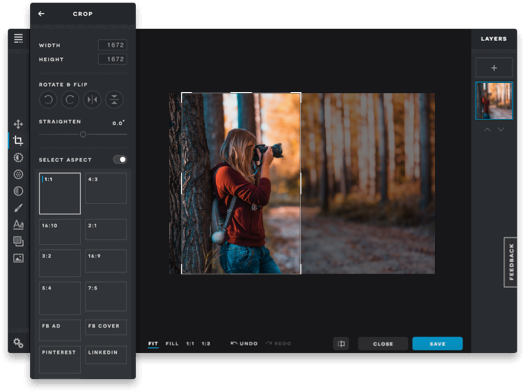Open settings gears icon
The image size is (525, 392).
(x=18, y=343)
